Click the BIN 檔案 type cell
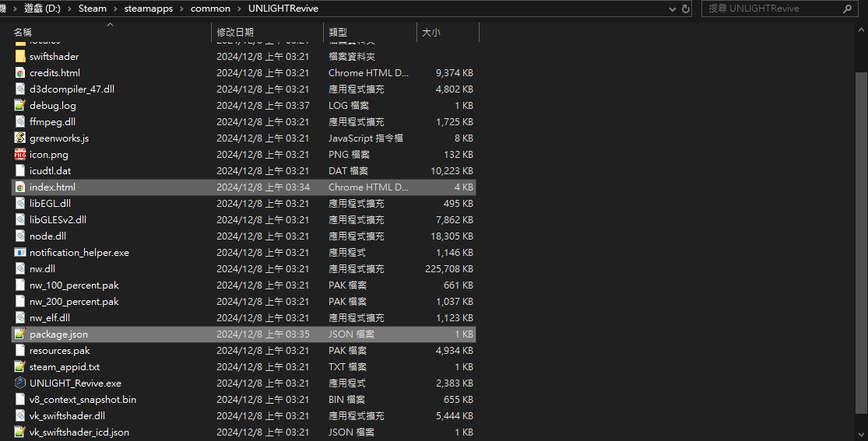Viewport: 868px width, 441px height. [346, 400]
